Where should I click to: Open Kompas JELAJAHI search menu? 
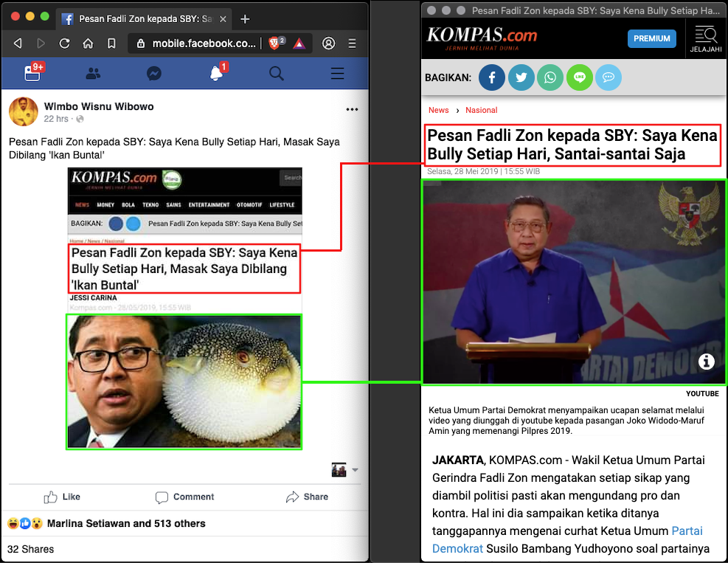pyautogui.click(x=705, y=38)
